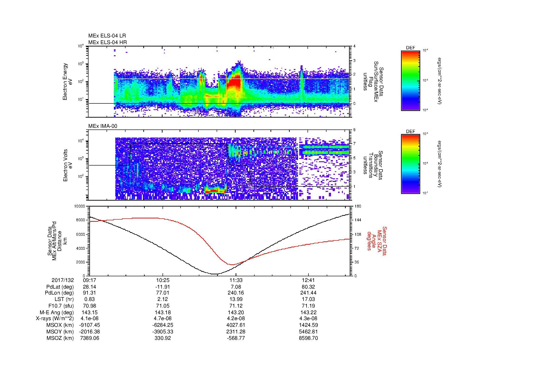Click the 'MSOZ (km)' row label
Screen dimensions: 555x392
pos(60,338)
